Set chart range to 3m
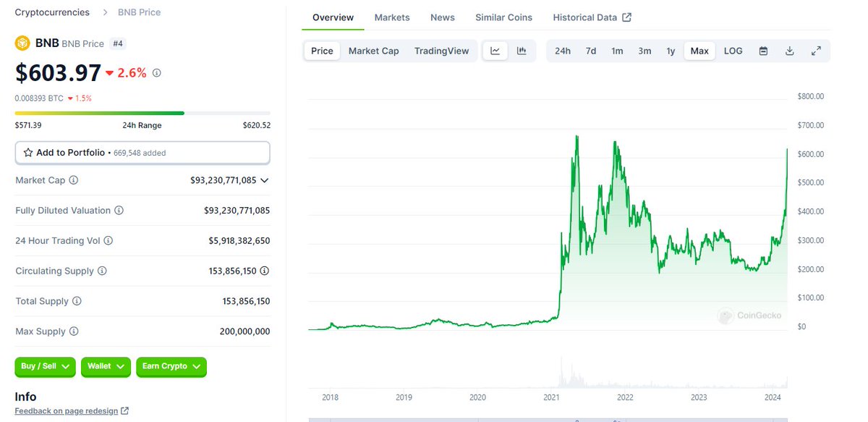 (644, 51)
